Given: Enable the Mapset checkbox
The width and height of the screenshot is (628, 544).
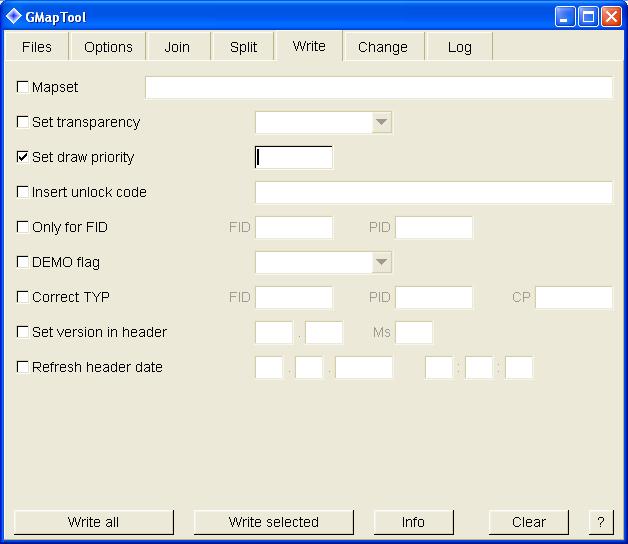Looking at the screenshot, I should tap(23, 87).
